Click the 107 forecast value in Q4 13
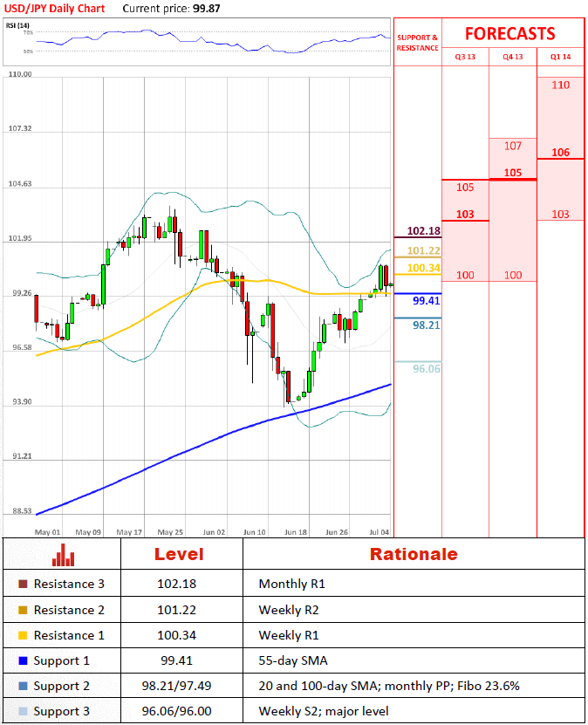 click(x=513, y=146)
